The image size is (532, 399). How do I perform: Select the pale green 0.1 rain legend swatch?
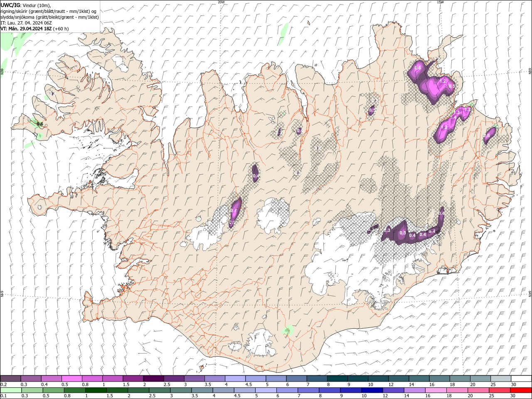11,390
